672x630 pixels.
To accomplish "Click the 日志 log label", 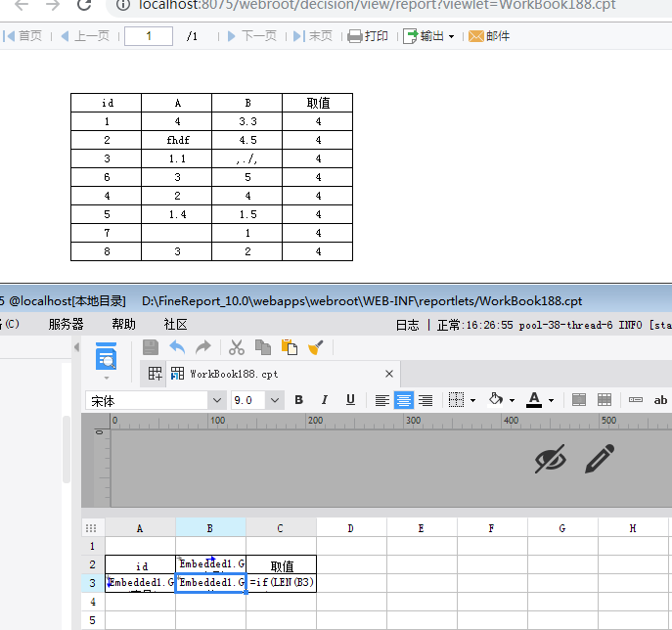I will [x=407, y=326].
